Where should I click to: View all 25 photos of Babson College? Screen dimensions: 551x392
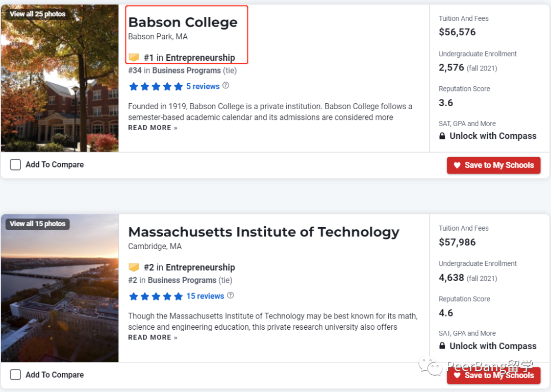click(38, 14)
